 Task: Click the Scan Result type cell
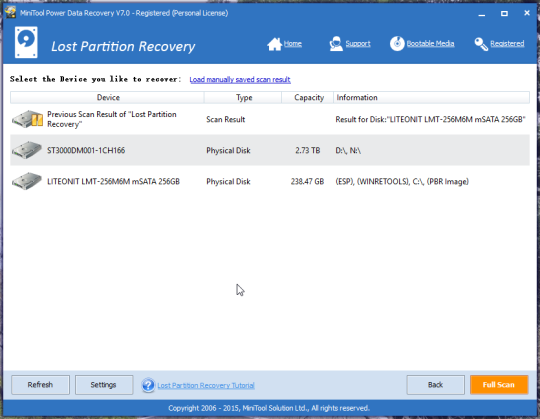(226, 119)
